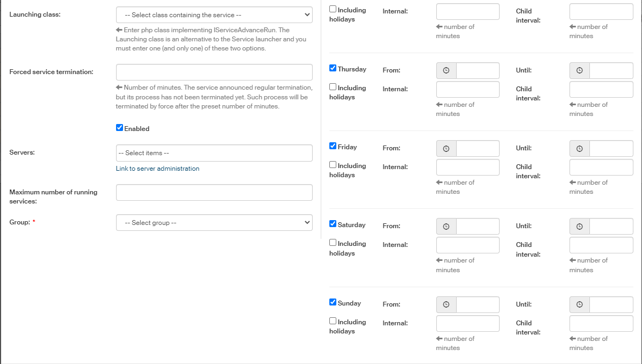This screenshot has height=364, width=642.
Task: Click the clock icon for Saturday From time
Action: [446, 227]
